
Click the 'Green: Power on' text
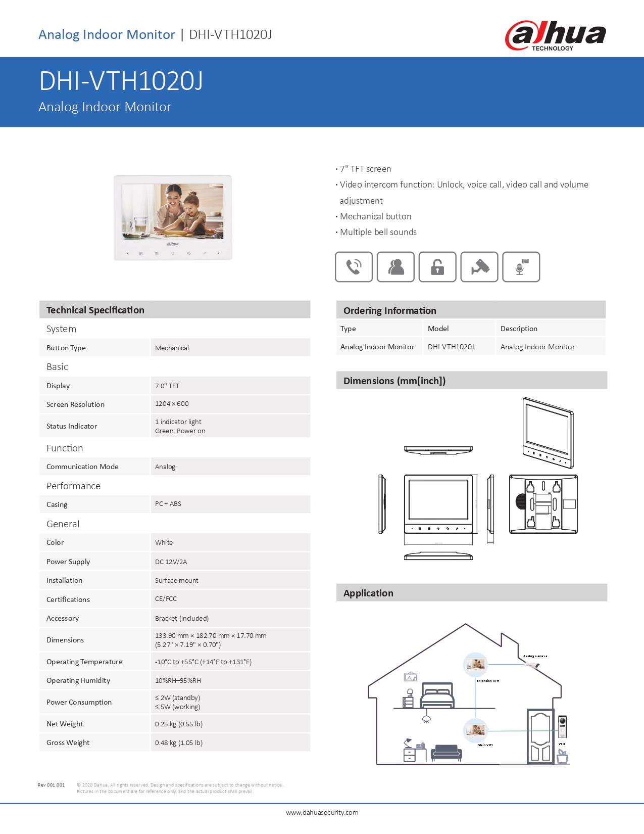180,431
